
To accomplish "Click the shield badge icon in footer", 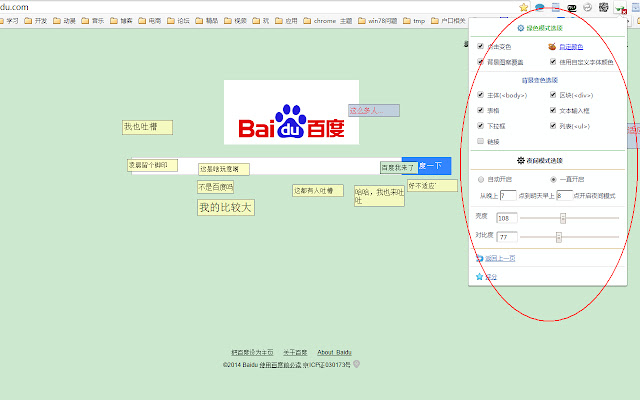I will click(356, 364).
